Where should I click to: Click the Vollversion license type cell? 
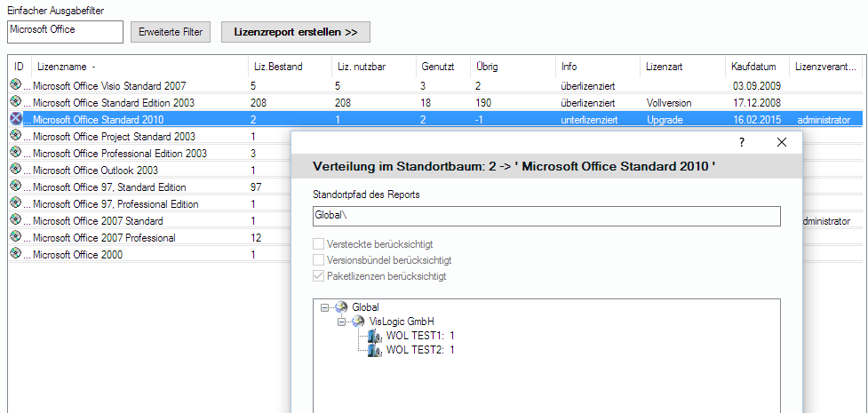pos(669,102)
